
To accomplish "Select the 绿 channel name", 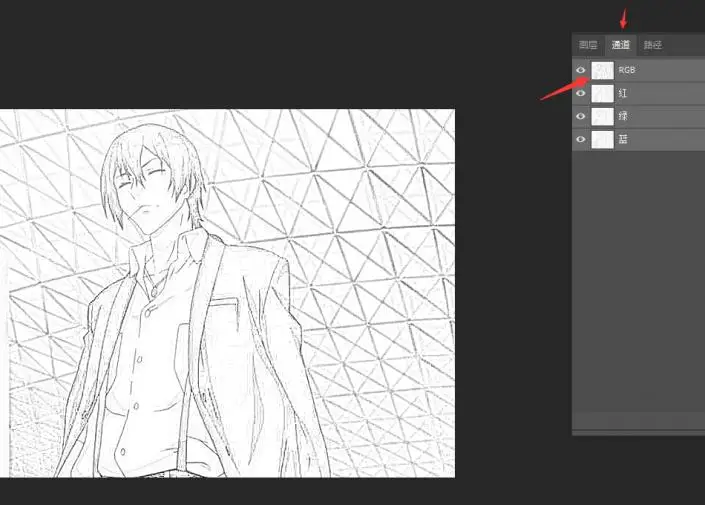I will pyautogui.click(x=623, y=116).
